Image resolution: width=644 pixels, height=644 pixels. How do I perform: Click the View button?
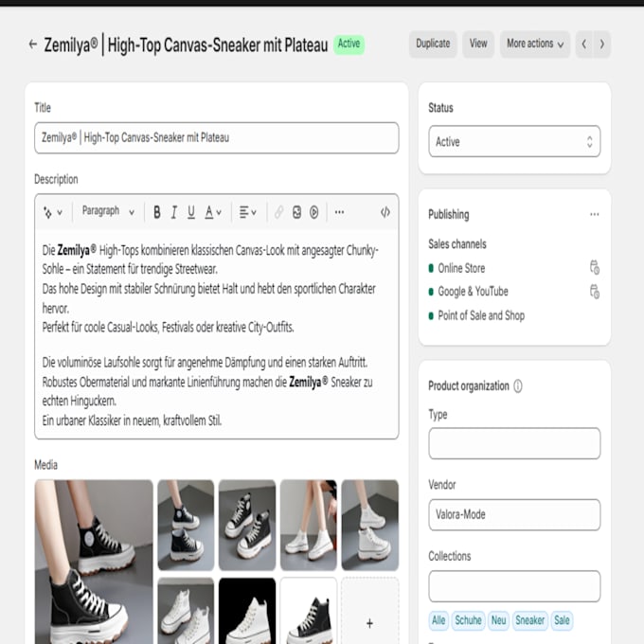click(x=478, y=44)
